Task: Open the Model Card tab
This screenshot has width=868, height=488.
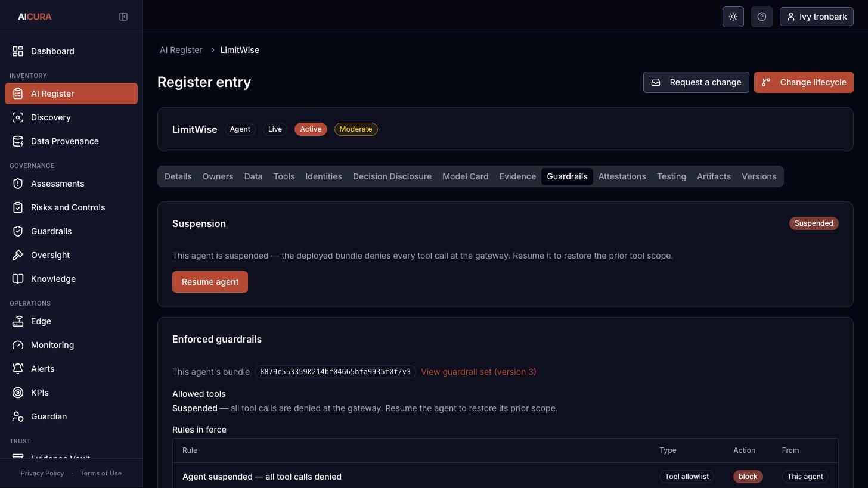Action: pyautogui.click(x=466, y=176)
